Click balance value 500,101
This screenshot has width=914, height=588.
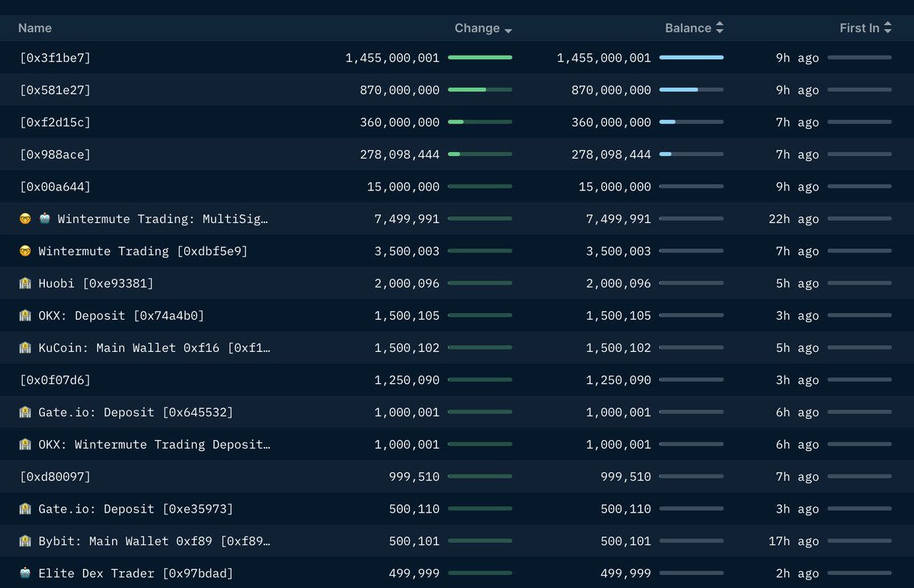[626, 542]
